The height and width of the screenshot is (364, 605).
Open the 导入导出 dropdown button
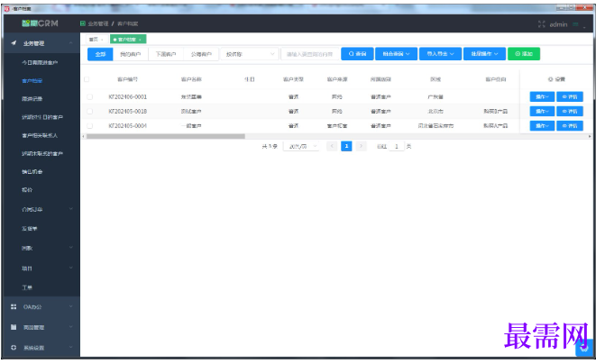[x=440, y=54]
